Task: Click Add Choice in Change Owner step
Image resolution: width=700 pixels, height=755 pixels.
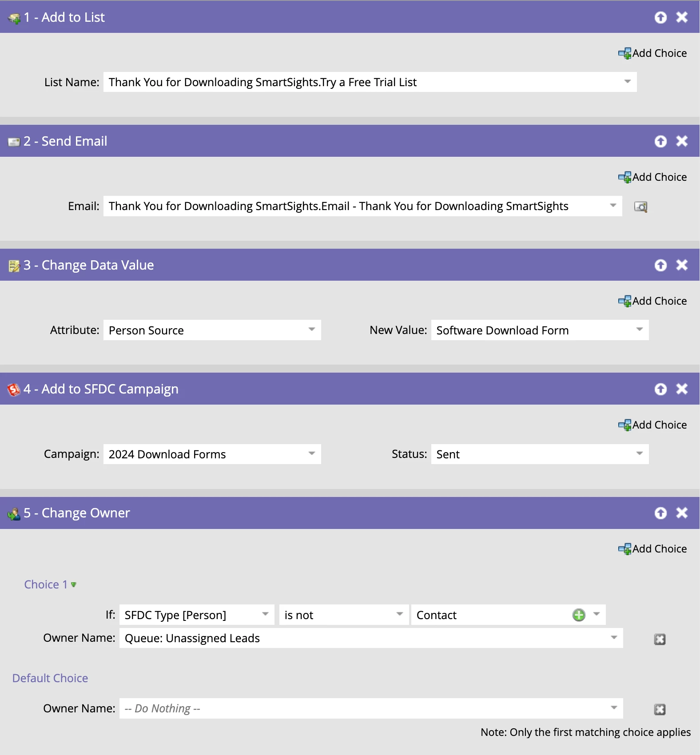Action: coord(652,549)
